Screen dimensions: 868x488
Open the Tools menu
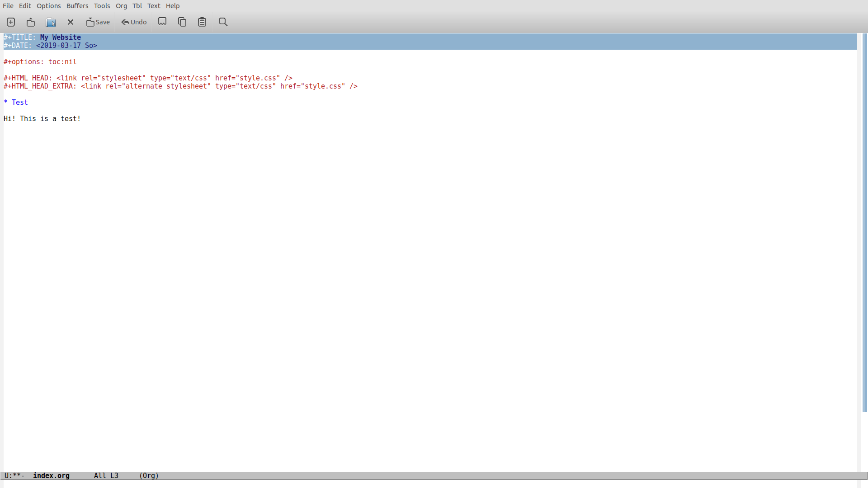click(x=102, y=6)
